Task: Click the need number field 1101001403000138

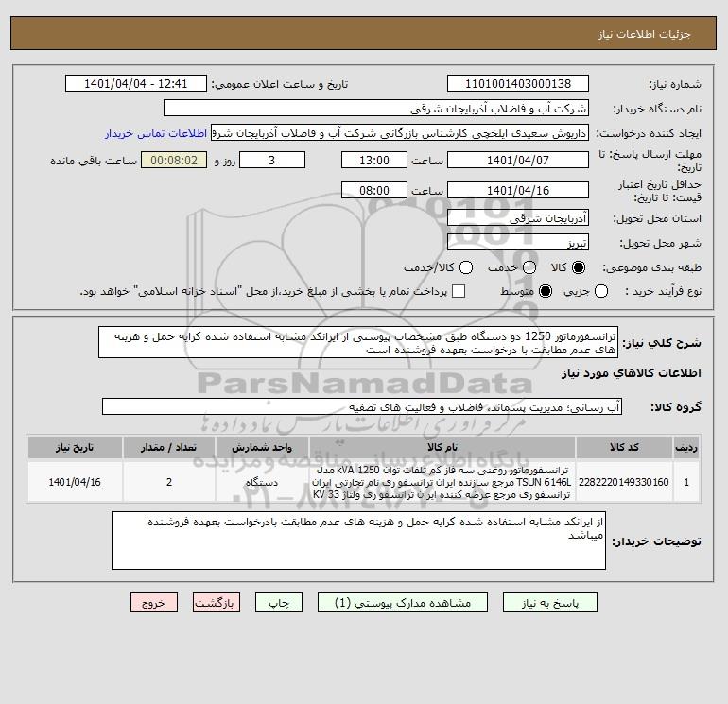Action: tap(518, 84)
